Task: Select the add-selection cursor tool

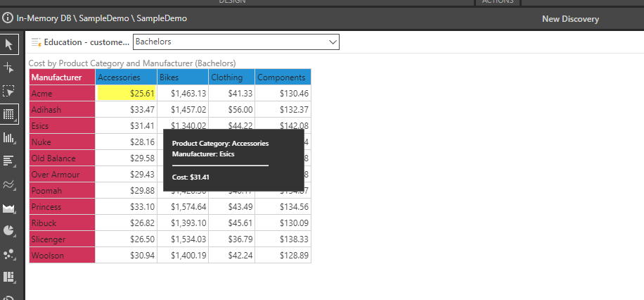Action: tap(9, 68)
